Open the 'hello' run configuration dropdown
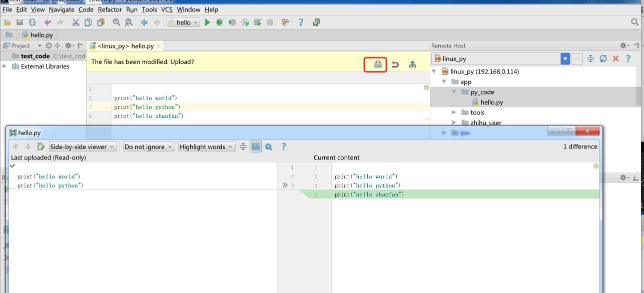Image resolution: width=644 pixels, height=293 pixels. (183, 22)
